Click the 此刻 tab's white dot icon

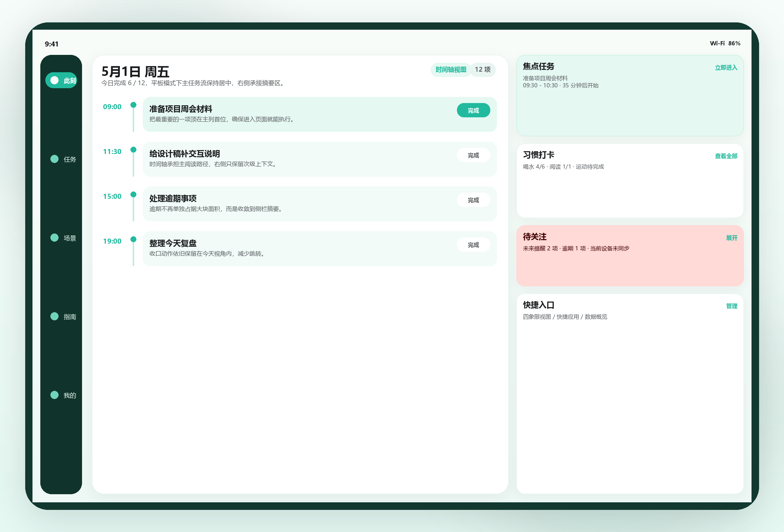[x=54, y=80]
